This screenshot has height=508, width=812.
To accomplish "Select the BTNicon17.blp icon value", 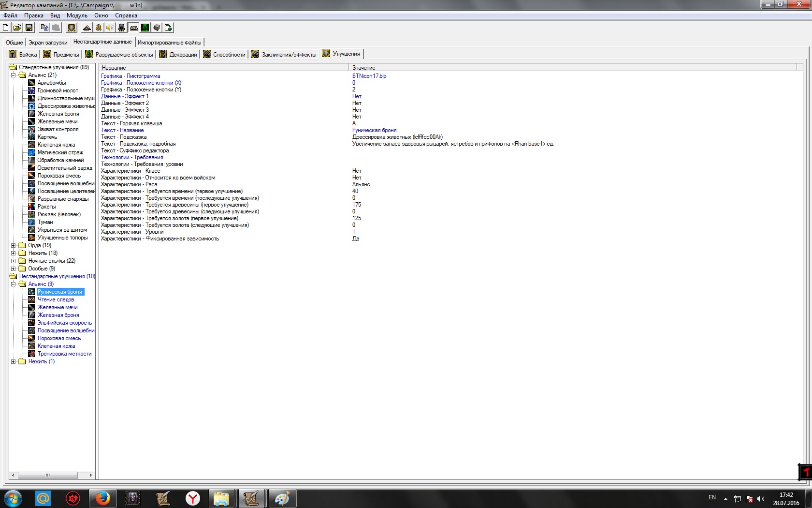I will point(369,76).
